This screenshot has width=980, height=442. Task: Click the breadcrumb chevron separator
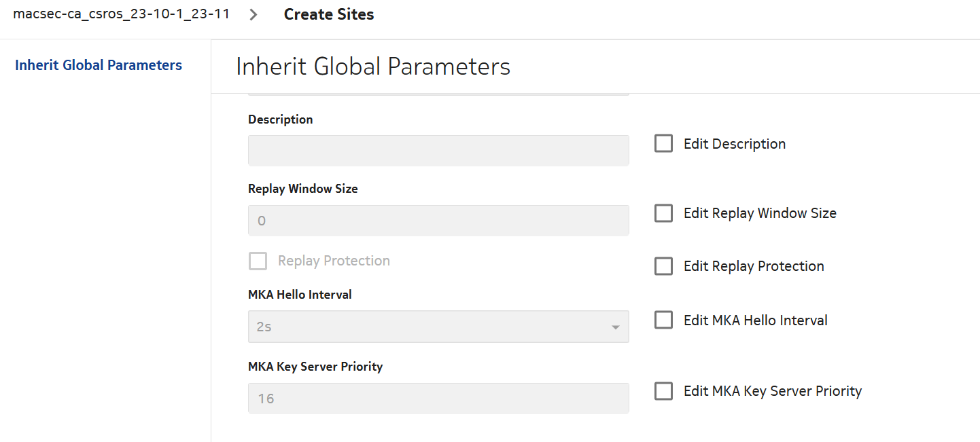(253, 15)
